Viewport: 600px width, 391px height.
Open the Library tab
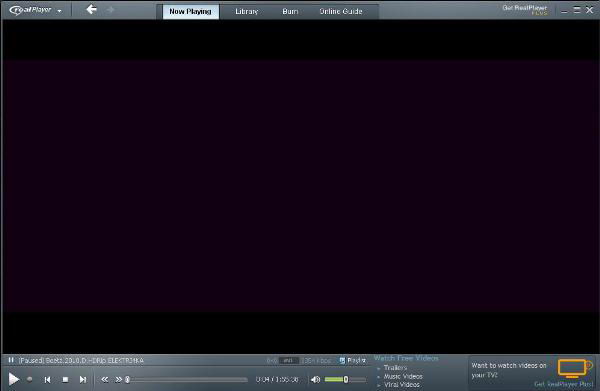[x=246, y=11]
